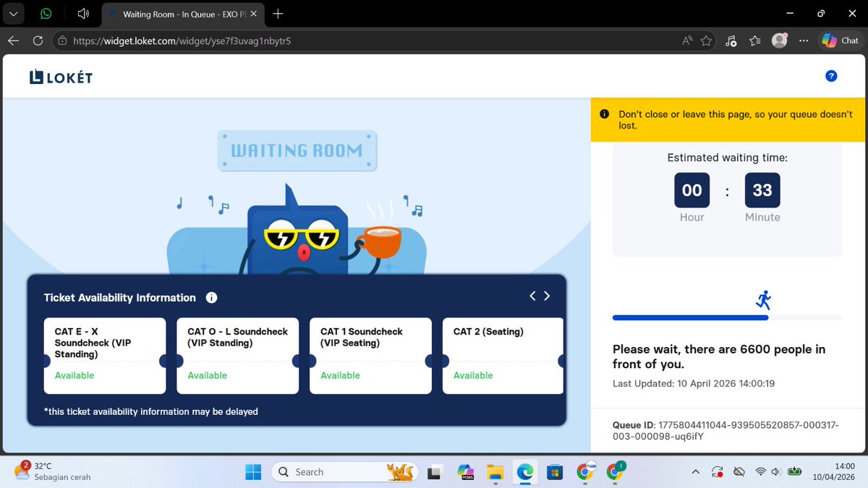868x488 pixels.
Task: Expand the hidden system tray icons chevron
Action: [x=696, y=472]
